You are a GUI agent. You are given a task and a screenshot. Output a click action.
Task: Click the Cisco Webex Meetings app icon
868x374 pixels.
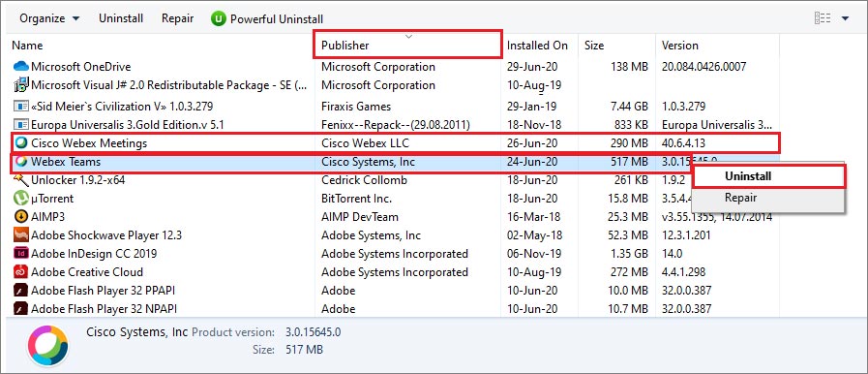21,143
